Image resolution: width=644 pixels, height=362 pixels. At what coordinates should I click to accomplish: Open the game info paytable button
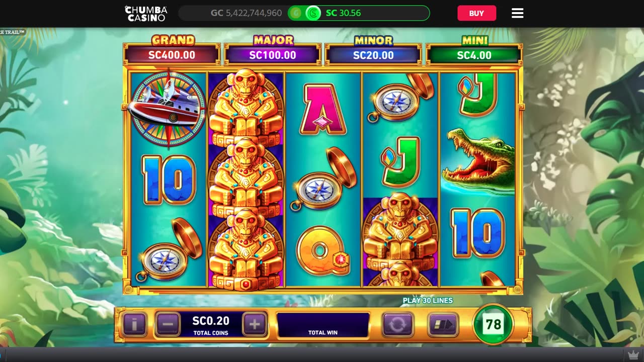pyautogui.click(x=134, y=324)
